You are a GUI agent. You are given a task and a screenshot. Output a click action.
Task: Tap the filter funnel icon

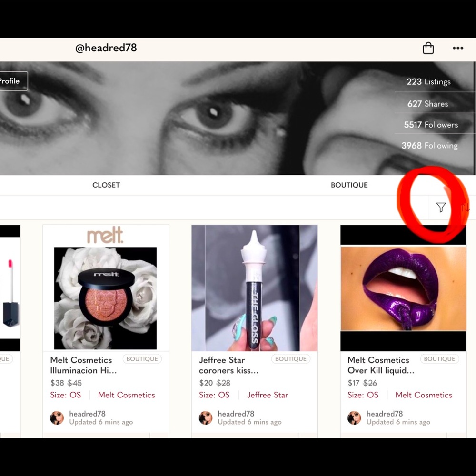pos(441,208)
